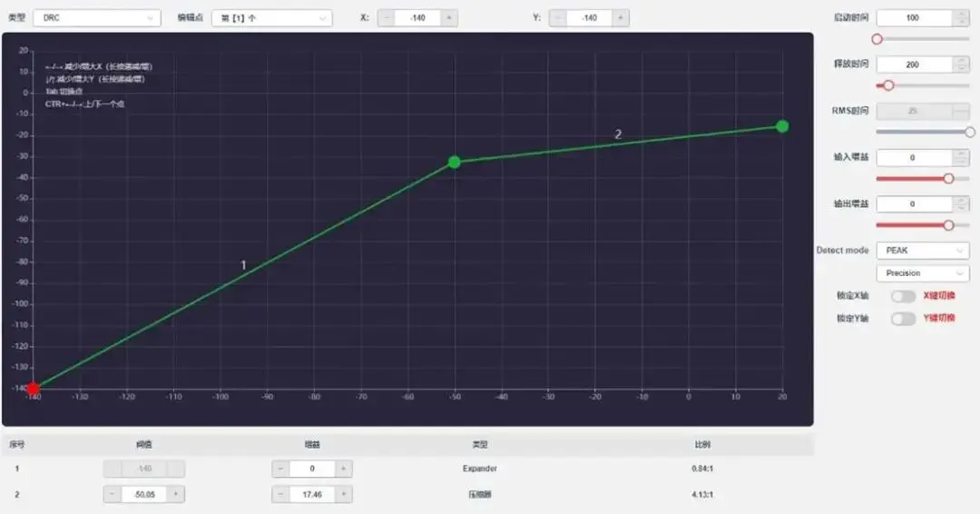Click the minus button beside X value
980x514 pixels.
coord(387,18)
